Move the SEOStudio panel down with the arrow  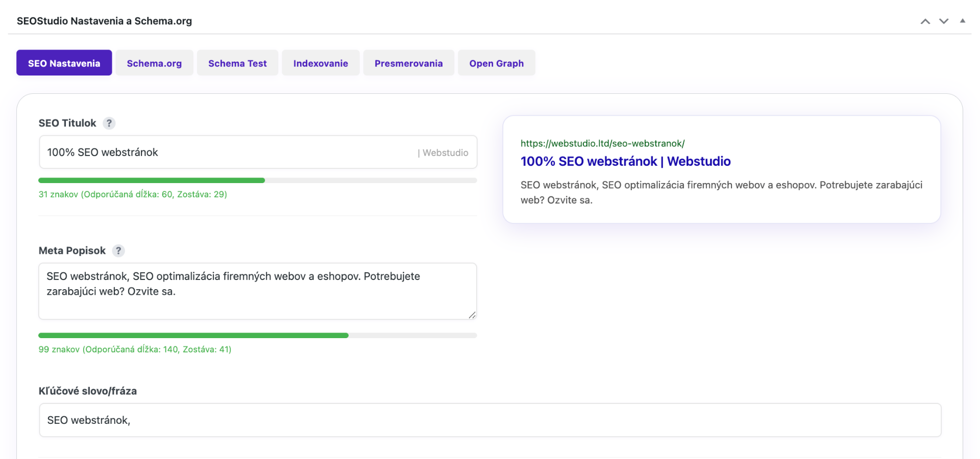(x=944, y=21)
